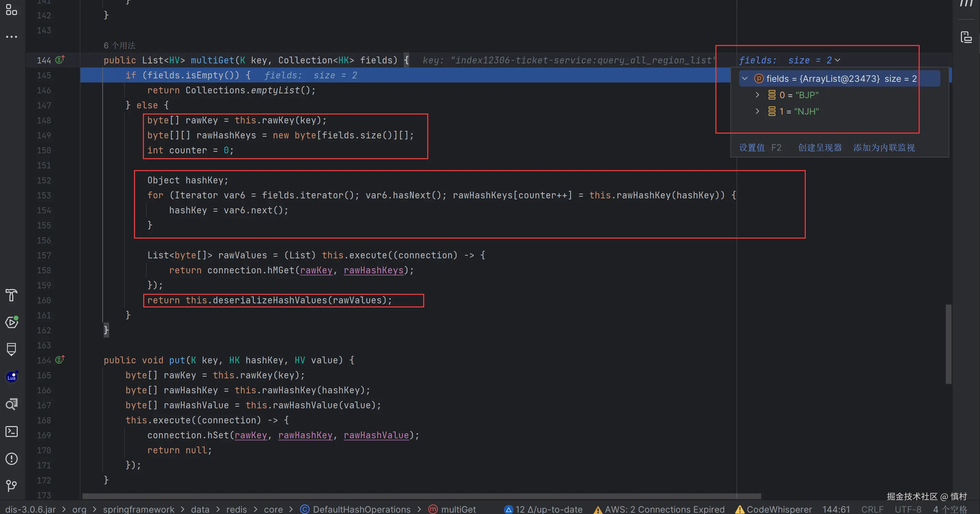This screenshot has width=980, height=514.
Task: Open the Terminal tool window
Action: [11, 432]
